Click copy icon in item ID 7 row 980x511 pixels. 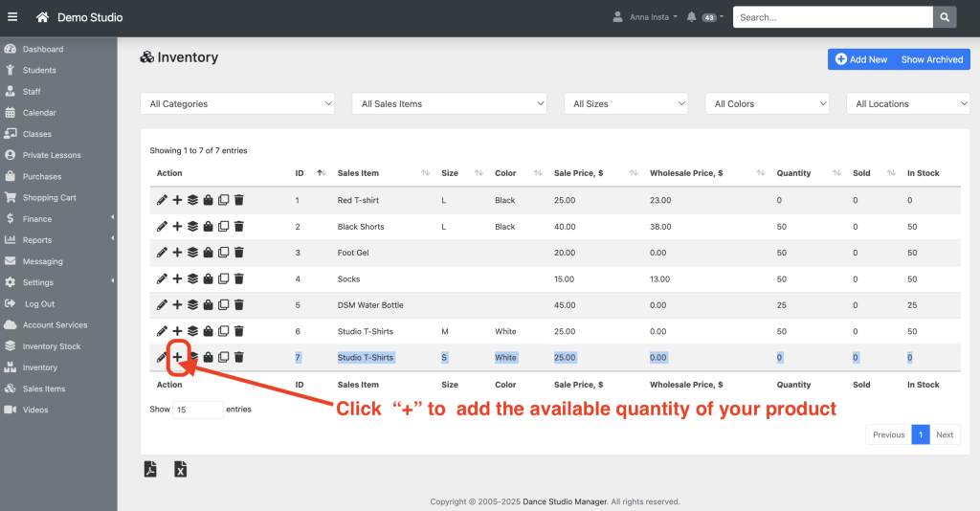pos(223,357)
